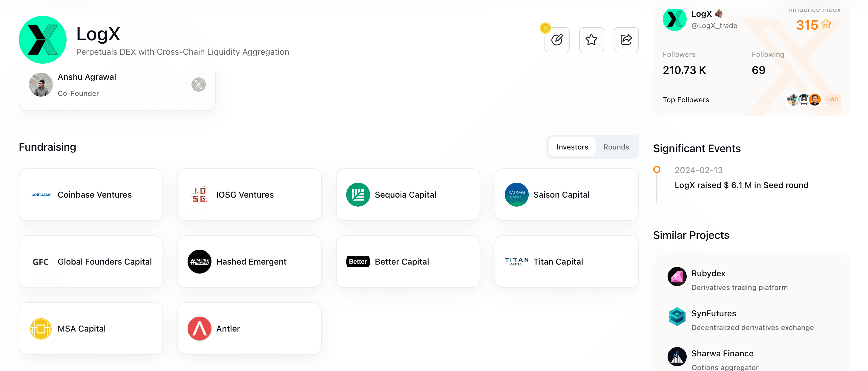Share the project via share icon
Image resolution: width=868 pixels, height=371 pixels.
coord(626,40)
